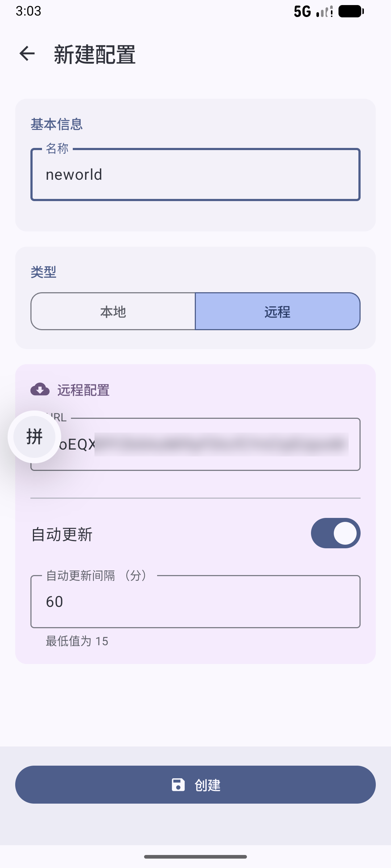Tap the home gesture bar
This screenshot has height=868, width=391.
pos(195,856)
